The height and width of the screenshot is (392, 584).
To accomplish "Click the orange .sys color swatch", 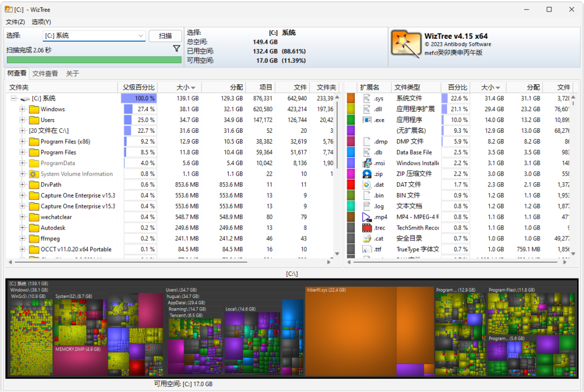I will (351, 99).
